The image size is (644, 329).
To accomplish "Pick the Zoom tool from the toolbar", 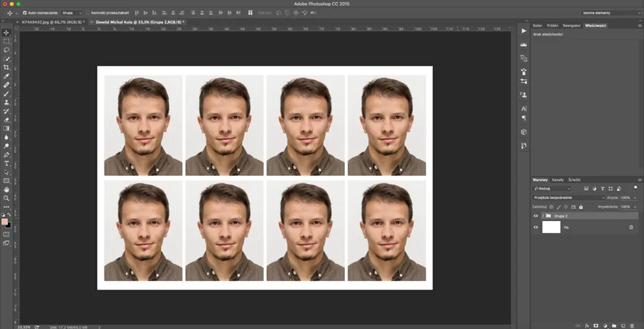I will [6, 198].
